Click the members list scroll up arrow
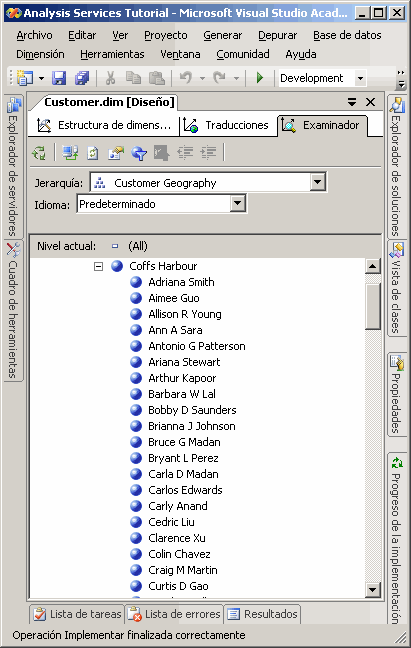This screenshot has width=411, height=648. (x=373, y=266)
